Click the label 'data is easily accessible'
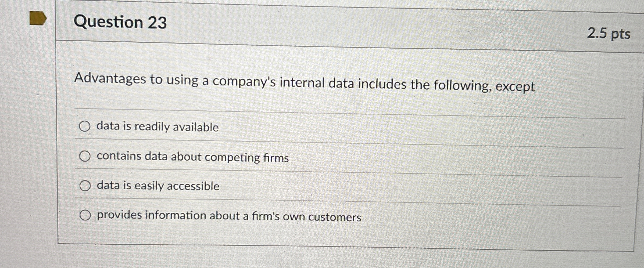Viewport: 644px width, 268px height. (158, 186)
